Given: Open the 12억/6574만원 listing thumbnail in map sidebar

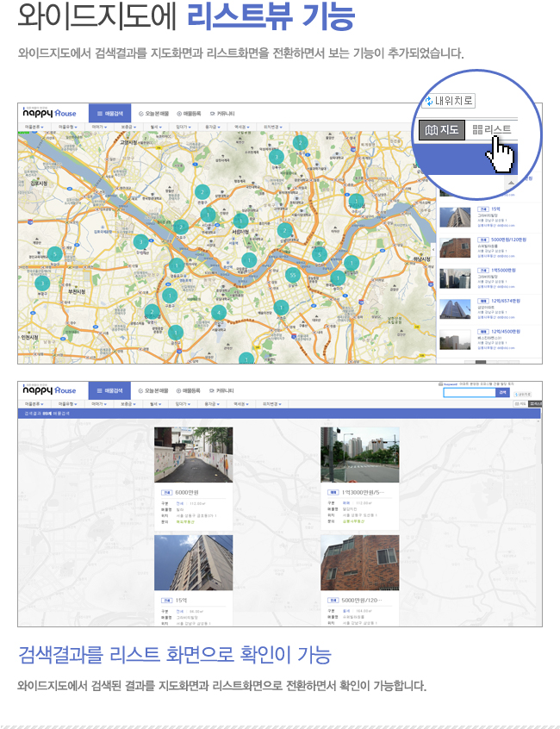Looking at the screenshot, I should [455, 309].
